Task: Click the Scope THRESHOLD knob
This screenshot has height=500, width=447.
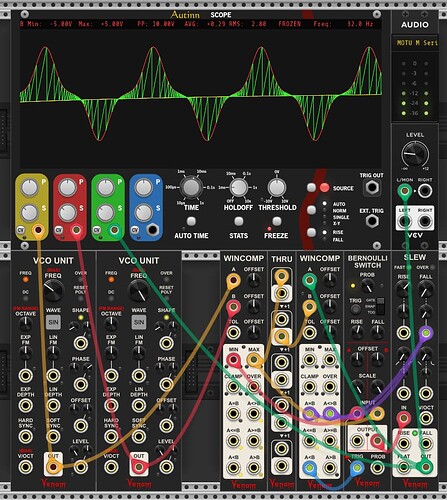Action: (277, 187)
